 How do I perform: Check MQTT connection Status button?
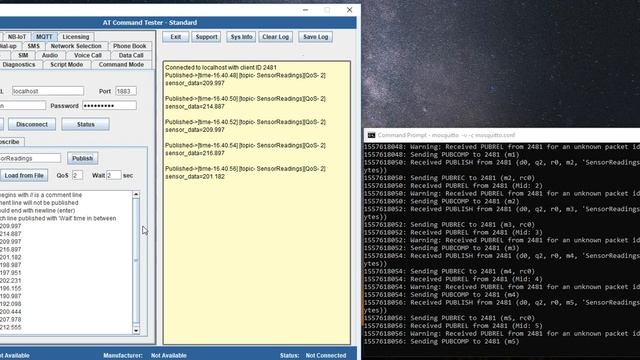click(x=85, y=124)
